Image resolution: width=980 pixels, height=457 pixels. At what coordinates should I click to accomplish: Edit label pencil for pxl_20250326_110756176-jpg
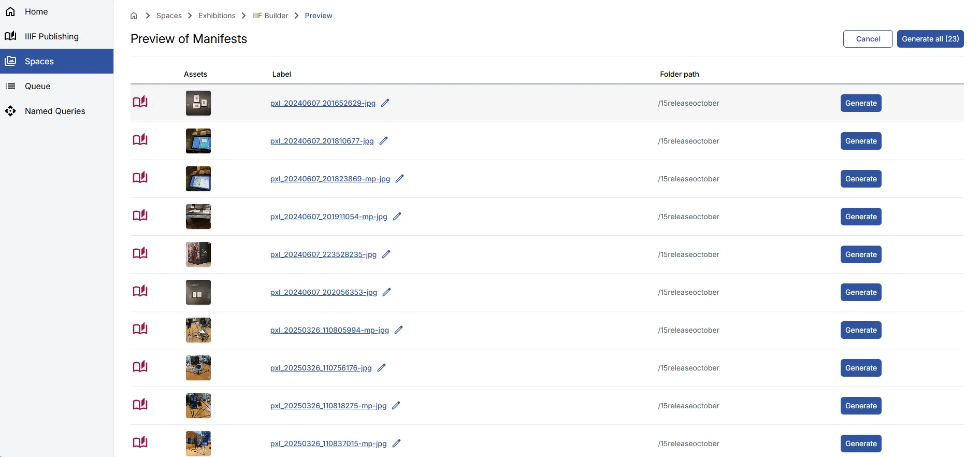pyautogui.click(x=381, y=368)
